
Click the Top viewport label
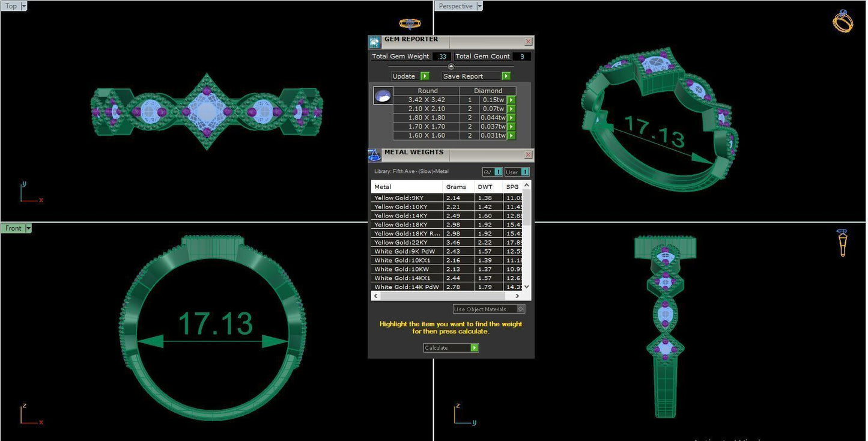(x=11, y=6)
